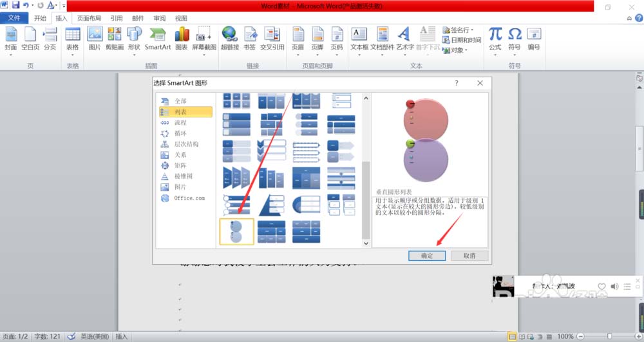Viewport: 644px width, 342px height.
Task: Select the Office.com SmartArt category
Action: point(185,198)
